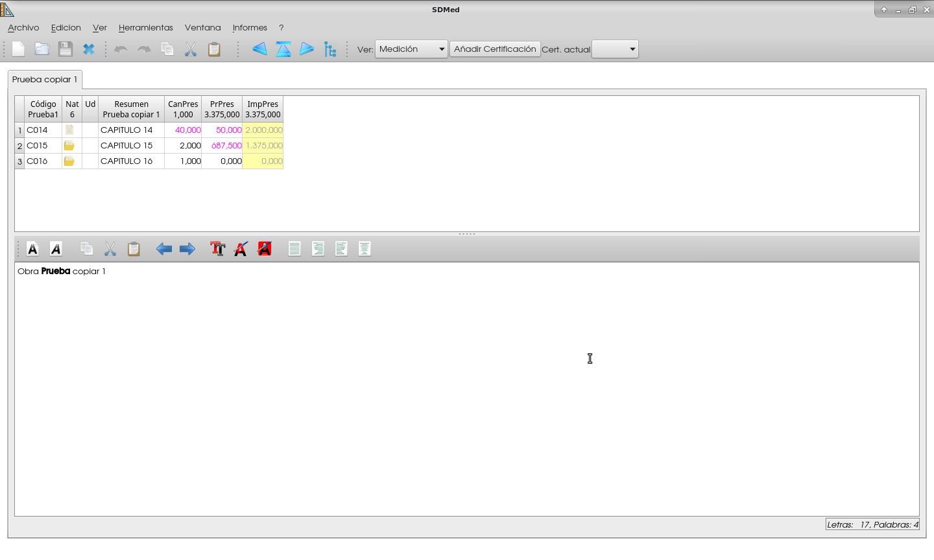This screenshot has width=934, height=560.
Task: Click the CanPres column header
Action: click(183, 109)
